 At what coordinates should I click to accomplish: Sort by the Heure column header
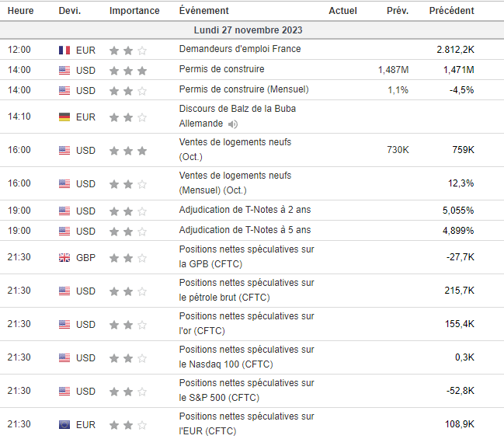20,11
